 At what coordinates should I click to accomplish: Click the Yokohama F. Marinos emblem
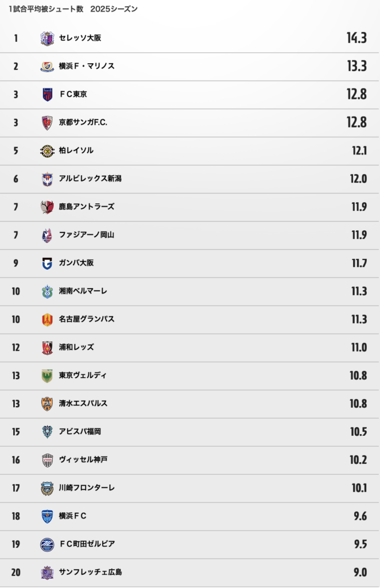pyautogui.click(x=47, y=67)
